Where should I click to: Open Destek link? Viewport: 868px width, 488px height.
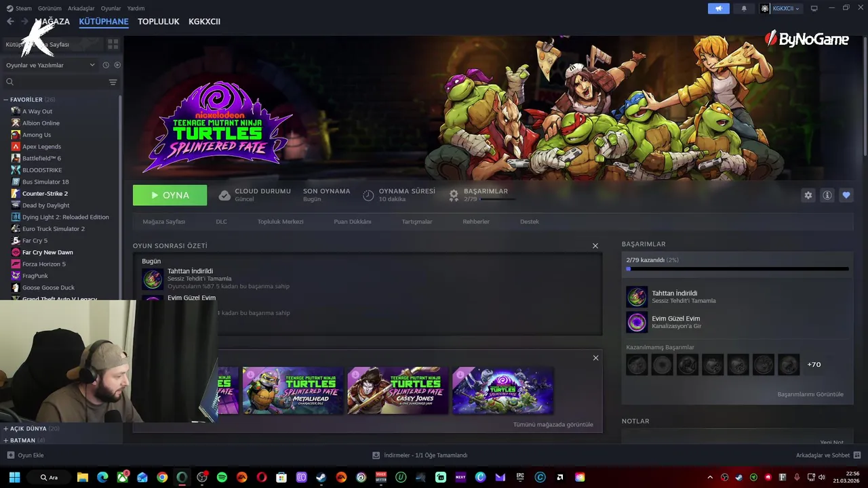[x=529, y=222]
